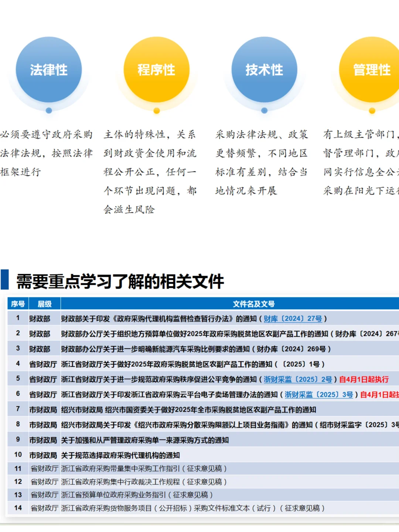This screenshot has height=532, width=399.
Task: Click the 序号 column header
Action: click(x=18, y=304)
